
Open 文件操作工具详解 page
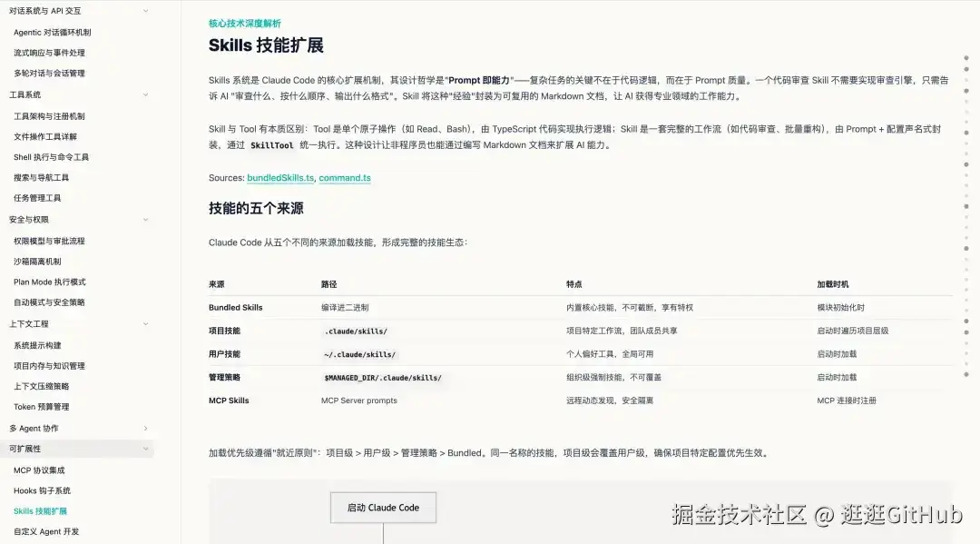pyautogui.click(x=45, y=136)
